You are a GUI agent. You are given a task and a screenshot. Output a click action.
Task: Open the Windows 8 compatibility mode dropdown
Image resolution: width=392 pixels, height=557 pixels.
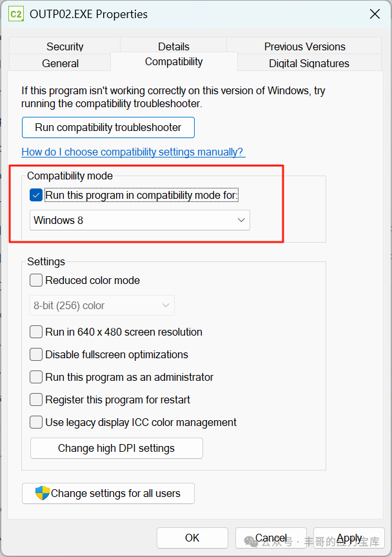[140, 220]
